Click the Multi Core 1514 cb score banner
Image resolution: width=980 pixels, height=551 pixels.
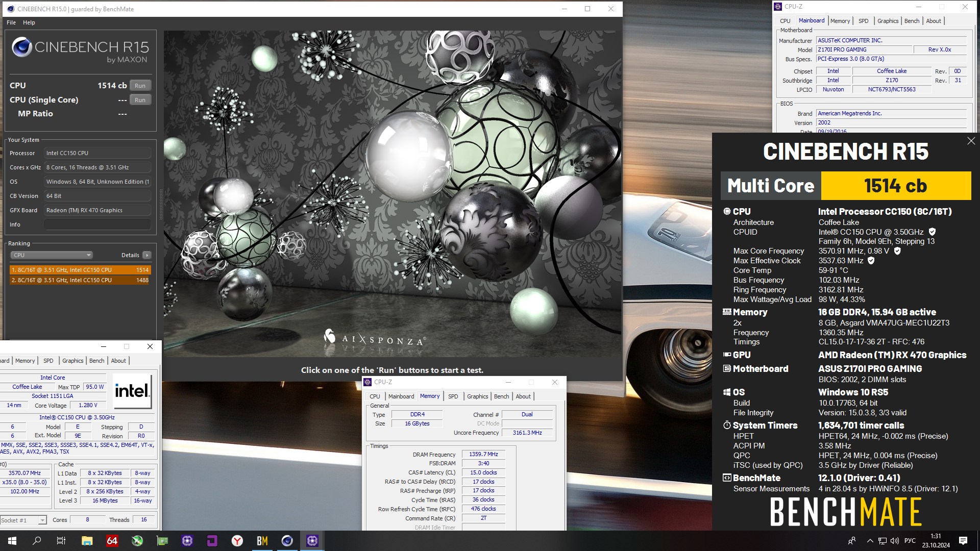(x=846, y=186)
